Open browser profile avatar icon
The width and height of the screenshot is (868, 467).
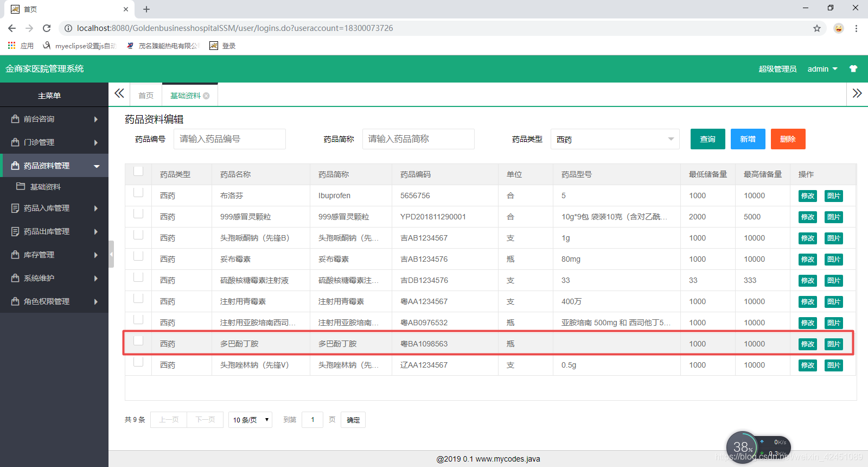(839, 28)
